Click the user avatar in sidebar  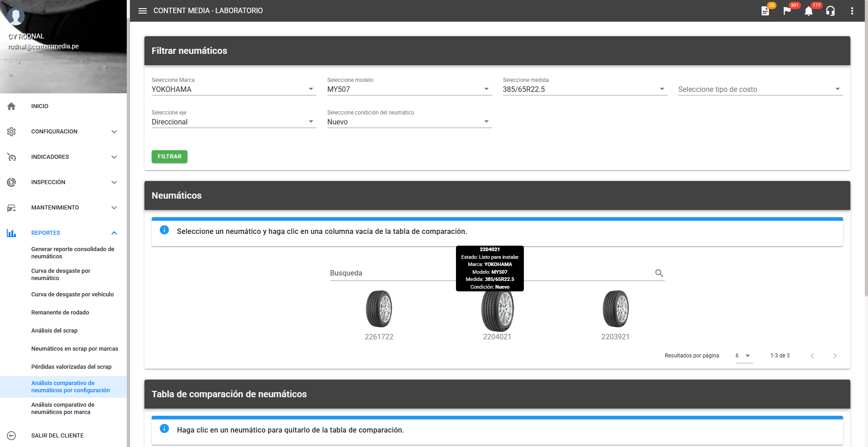(x=16, y=17)
